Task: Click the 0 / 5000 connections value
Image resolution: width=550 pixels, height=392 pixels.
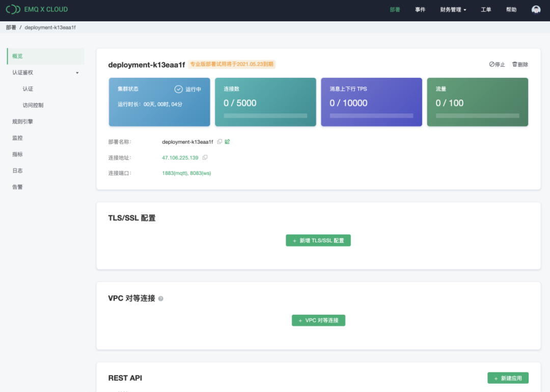Action: pyautogui.click(x=240, y=103)
